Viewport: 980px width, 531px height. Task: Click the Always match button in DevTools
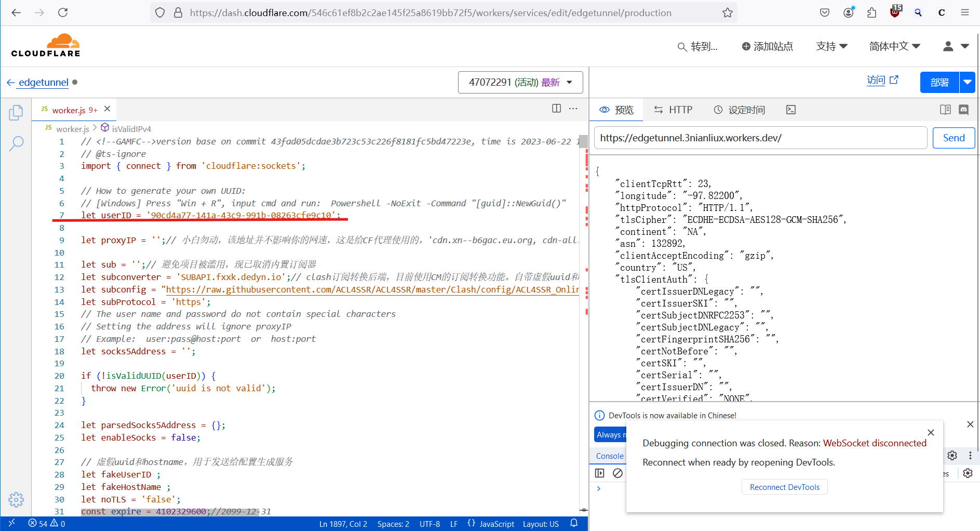coord(610,435)
